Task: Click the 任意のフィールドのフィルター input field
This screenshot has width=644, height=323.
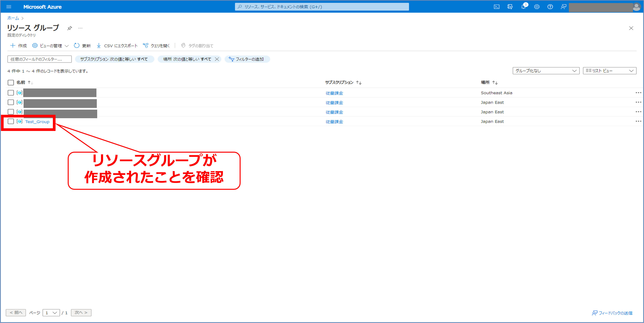Action: click(x=40, y=59)
